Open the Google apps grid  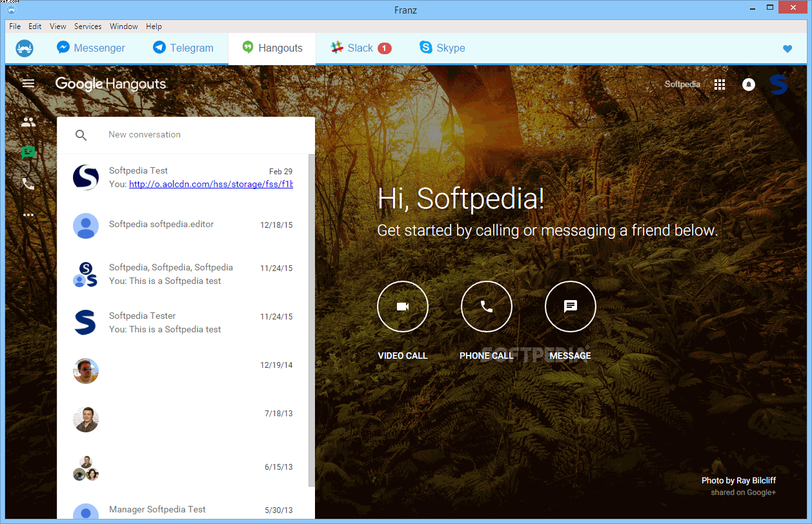720,85
